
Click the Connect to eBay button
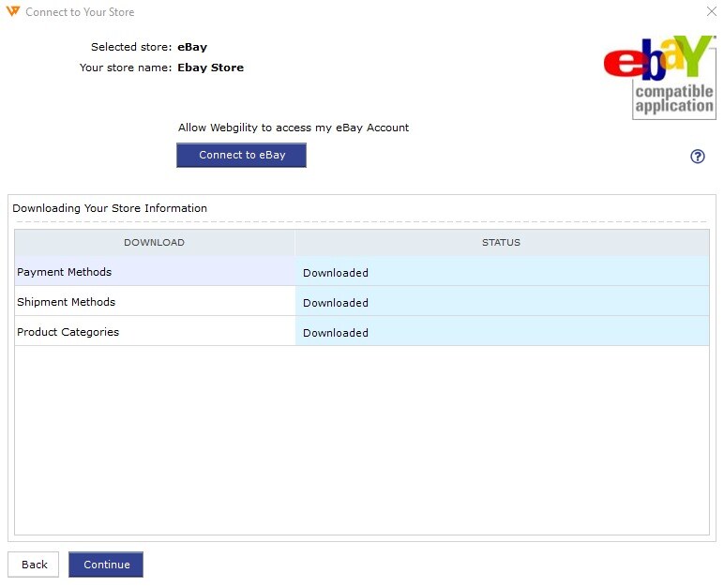point(241,155)
